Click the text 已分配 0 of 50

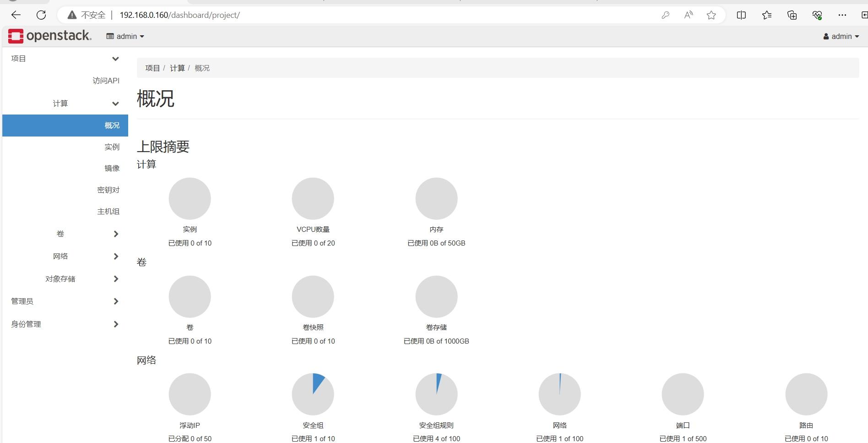[190, 439]
